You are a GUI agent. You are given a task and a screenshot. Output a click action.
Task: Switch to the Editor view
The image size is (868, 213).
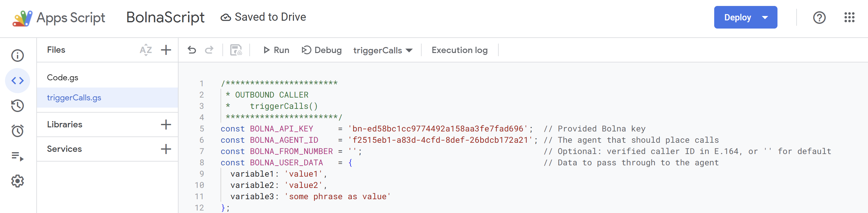coord(18,81)
